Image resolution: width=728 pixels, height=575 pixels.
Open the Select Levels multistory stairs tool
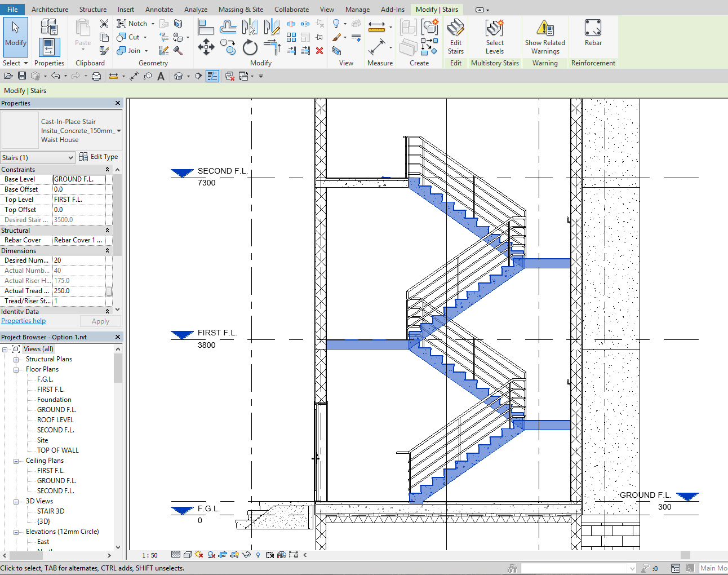tap(494, 36)
